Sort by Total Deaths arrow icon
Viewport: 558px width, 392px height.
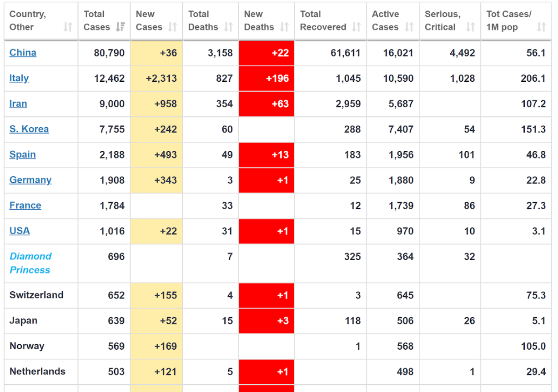pyautogui.click(x=228, y=27)
